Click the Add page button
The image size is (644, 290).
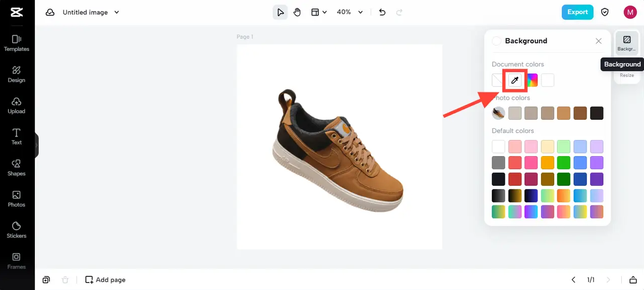(105, 279)
